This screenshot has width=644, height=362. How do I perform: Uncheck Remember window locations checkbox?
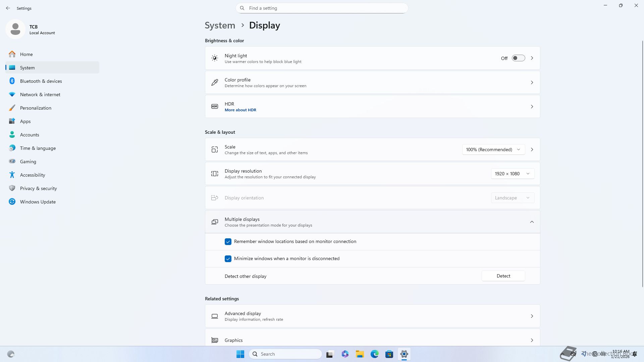(x=228, y=242)
